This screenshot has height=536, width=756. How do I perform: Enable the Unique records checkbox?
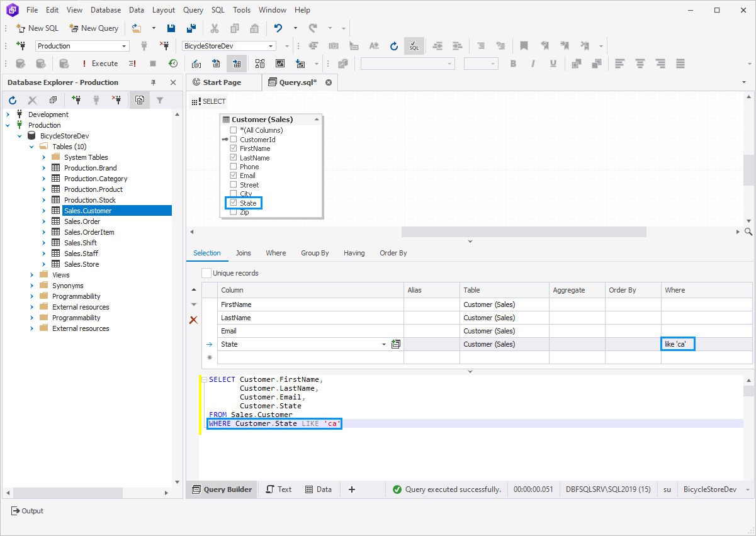[x=206, y=272]
